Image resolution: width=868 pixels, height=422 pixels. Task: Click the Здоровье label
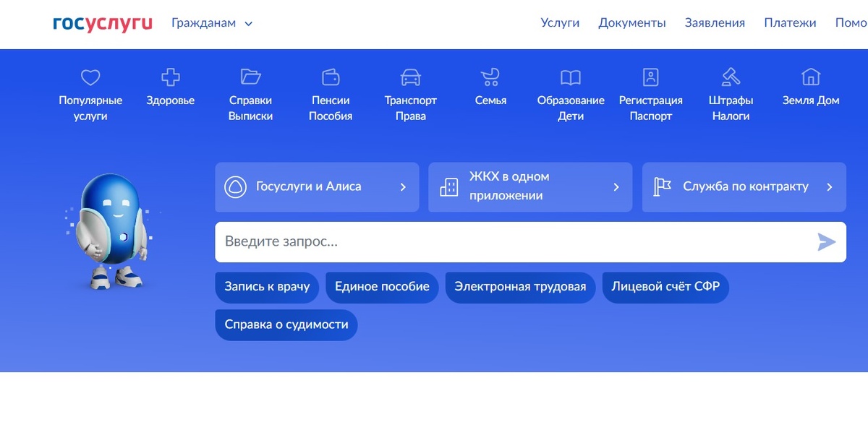coord(171,101)
